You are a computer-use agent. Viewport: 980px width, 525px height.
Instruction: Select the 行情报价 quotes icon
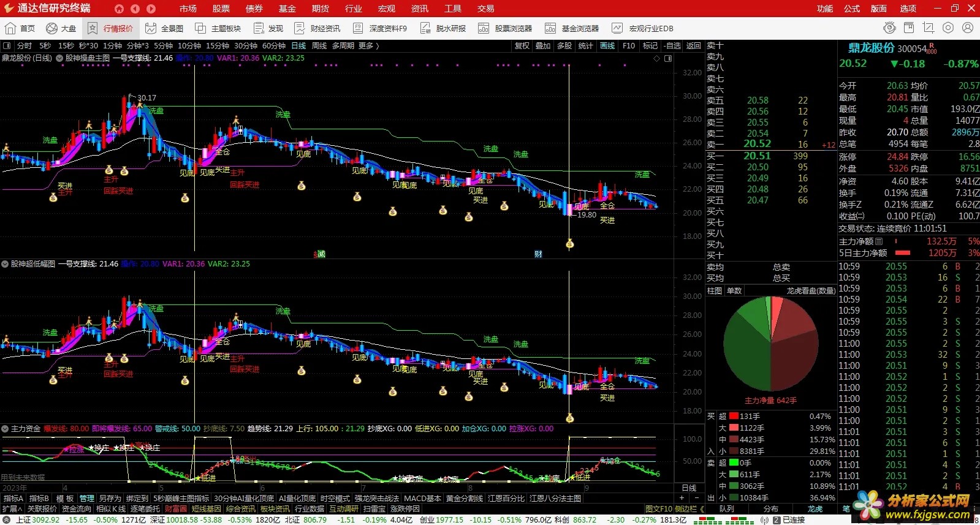[x=110, y=28]
